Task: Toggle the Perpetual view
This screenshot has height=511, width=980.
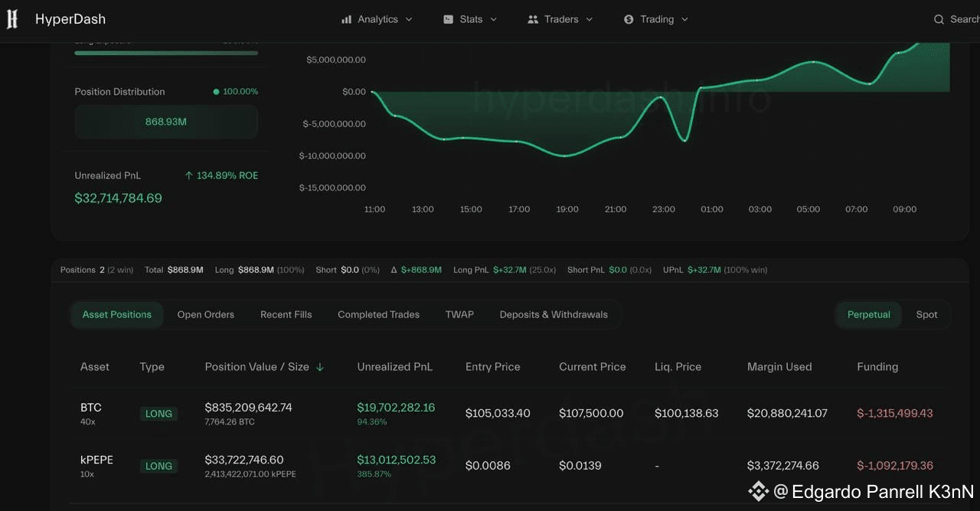Action: (868, 314)
